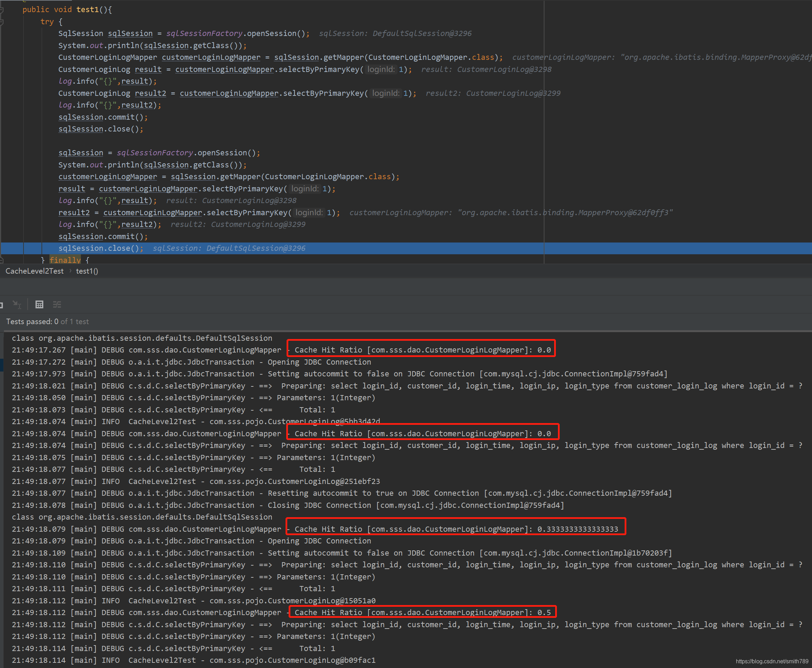The height and width of the screenshot is (668, 812).
Task: Click the INFO line with CustomerLoginLog@5bb3d42d
Action: tap(196, 421)
